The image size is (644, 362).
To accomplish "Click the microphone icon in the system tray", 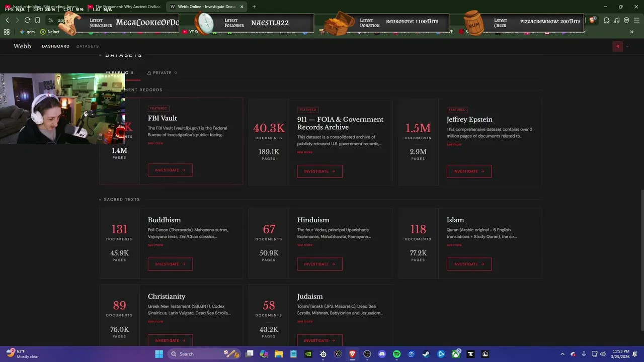I will tap(584, 354).
